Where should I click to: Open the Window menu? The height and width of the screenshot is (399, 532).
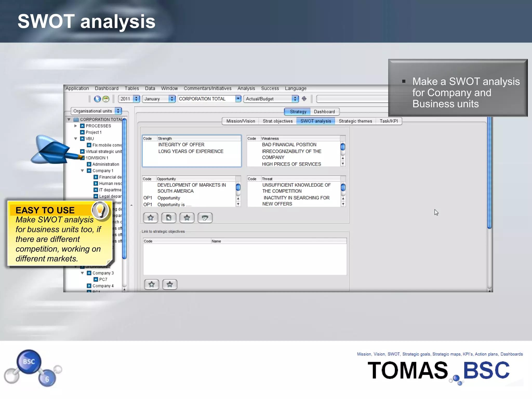(x=169, y=88)
